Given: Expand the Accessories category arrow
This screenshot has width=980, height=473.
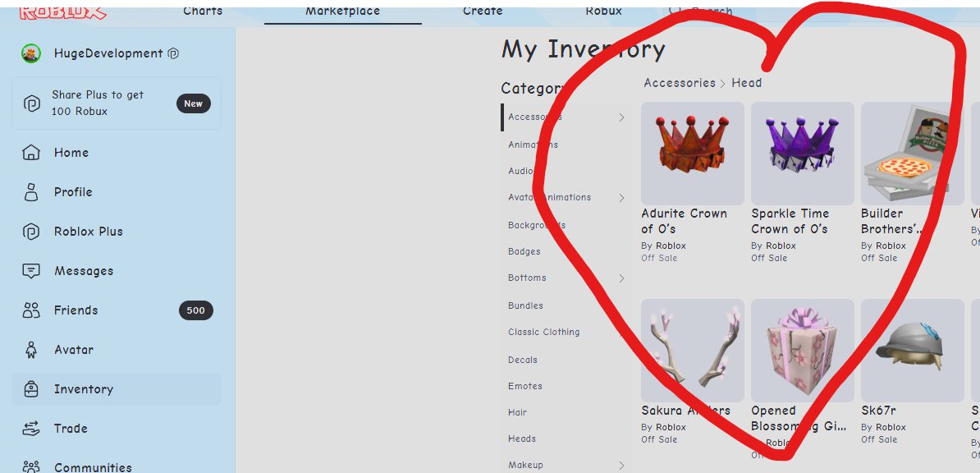Looking at the screenshot, I should 621,117.
